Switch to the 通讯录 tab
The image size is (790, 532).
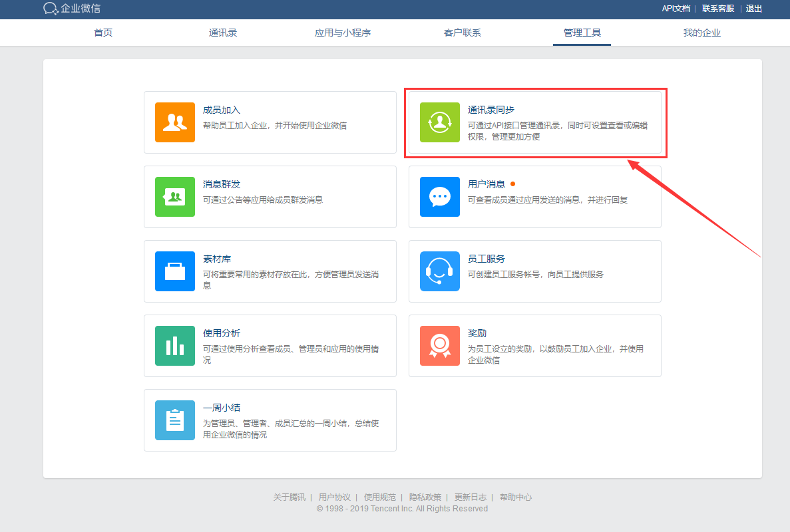(x=223, y=32)
